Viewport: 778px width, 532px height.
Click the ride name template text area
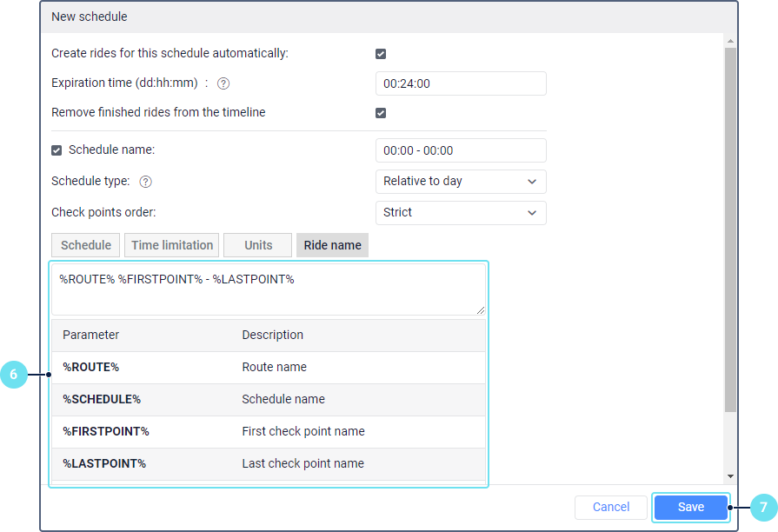(268, 289)
